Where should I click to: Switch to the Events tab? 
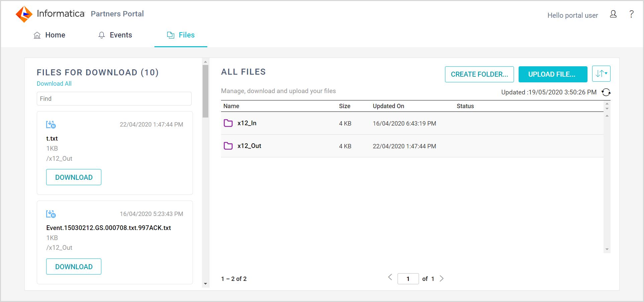[115, 35]
